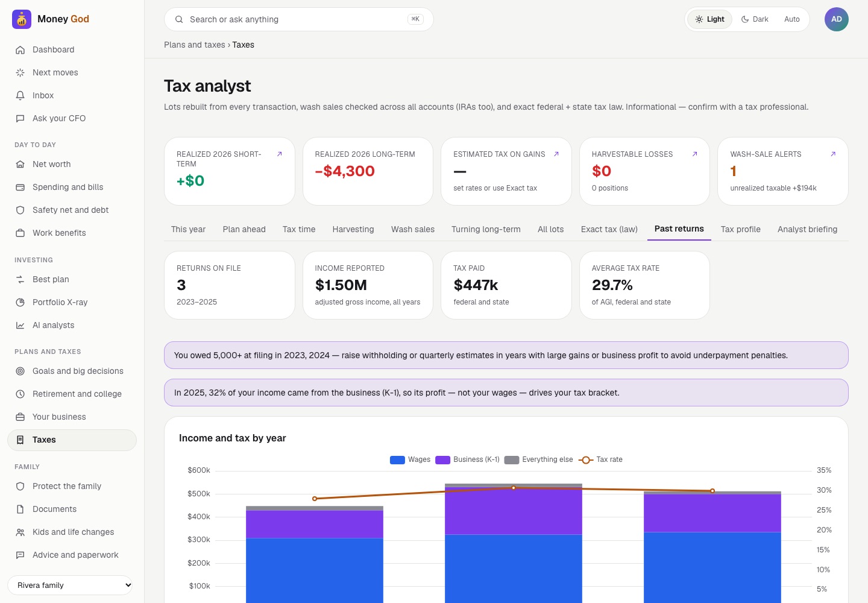
Task: Open Protect the family sidebar link
Action: pos(72,486)
